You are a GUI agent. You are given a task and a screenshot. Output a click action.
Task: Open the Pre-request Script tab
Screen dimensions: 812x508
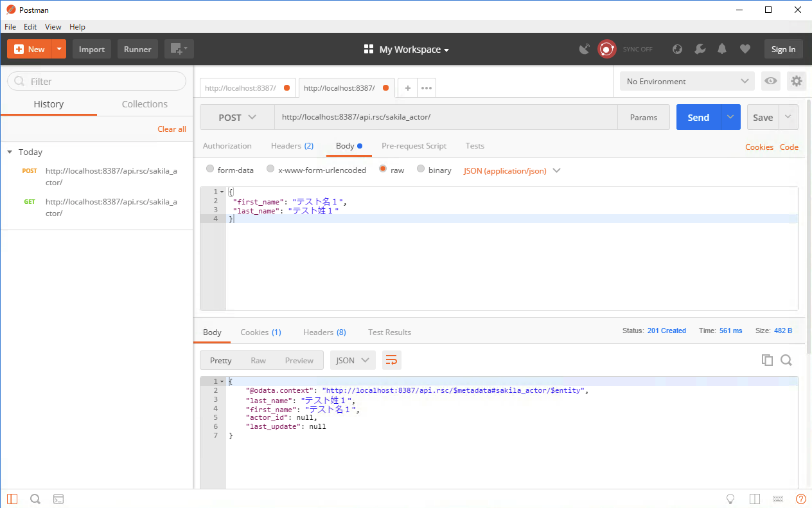pyautogui.click(x=414, y=146)
